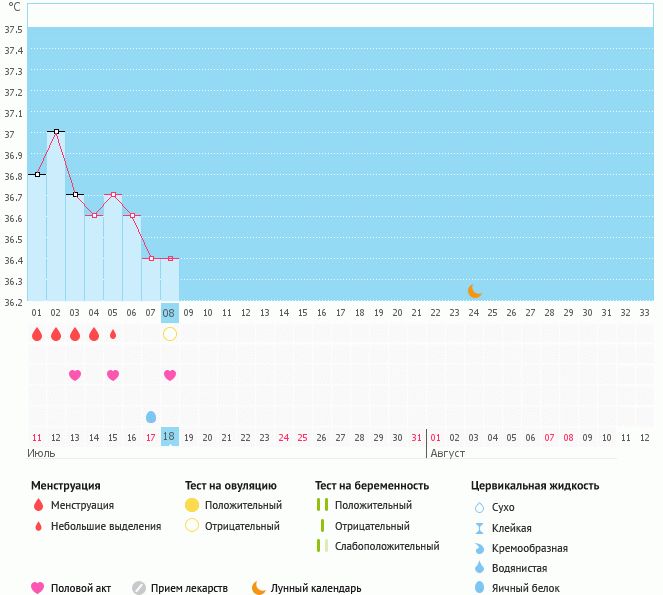This screenshot has height=595, width=663.
Task: Select the highlighted cycle day 08 cell
Action: pos(170,312)
